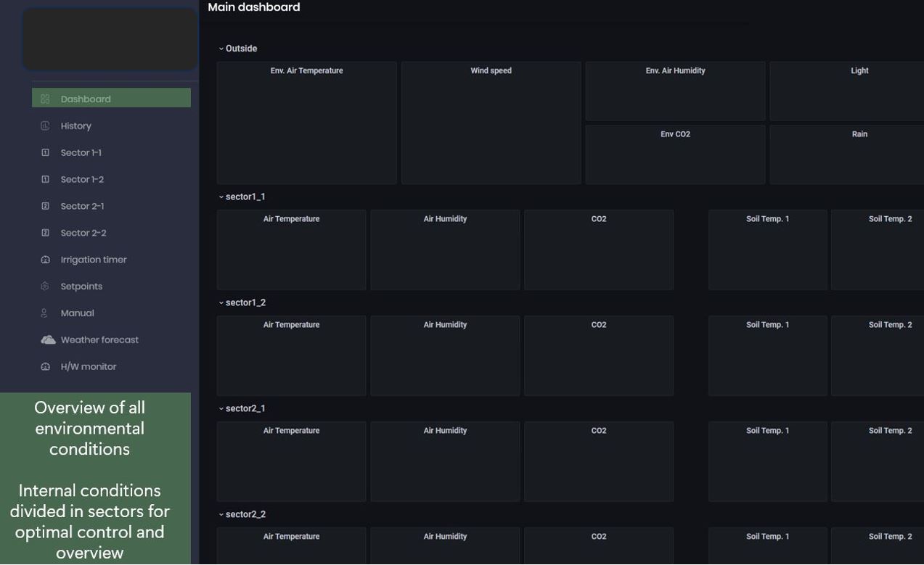Click the Irrigation timer gauge icon

(45, 260)
